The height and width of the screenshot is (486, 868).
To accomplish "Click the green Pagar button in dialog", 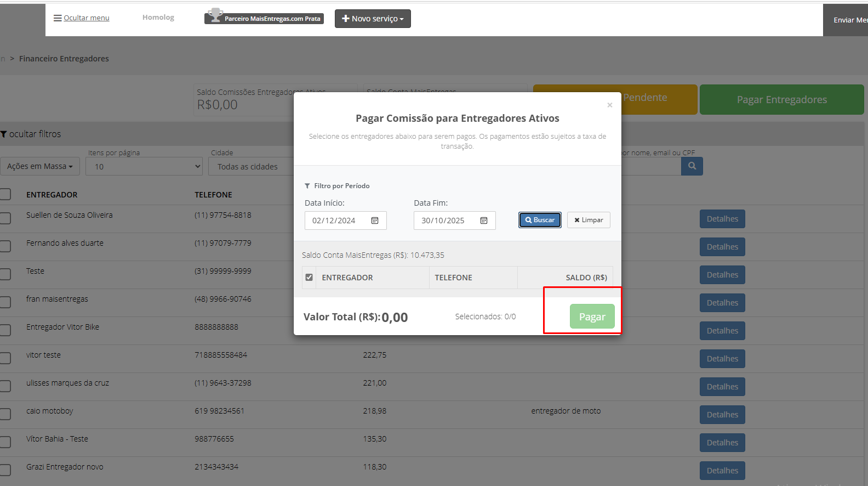I will point(592,317).
